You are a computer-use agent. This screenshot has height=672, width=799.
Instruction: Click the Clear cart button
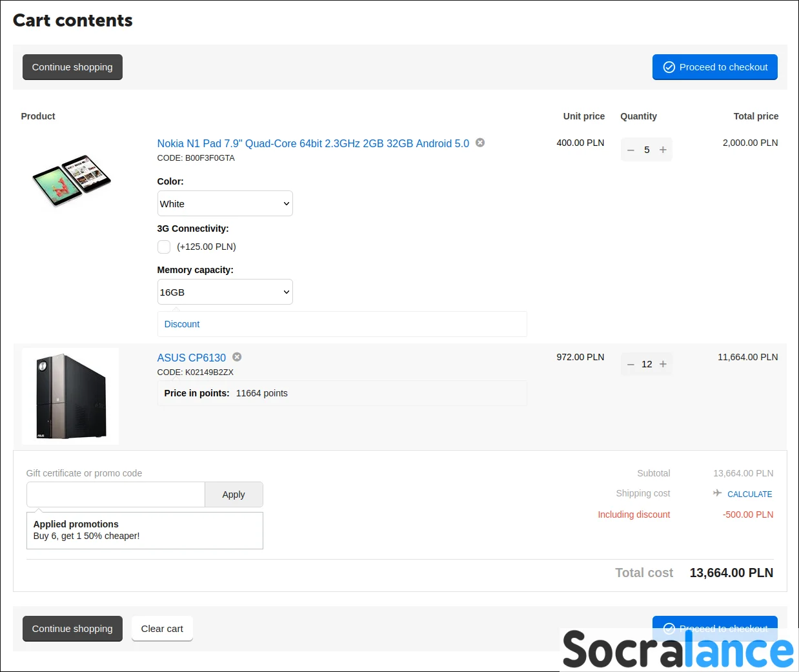(162, 629)
